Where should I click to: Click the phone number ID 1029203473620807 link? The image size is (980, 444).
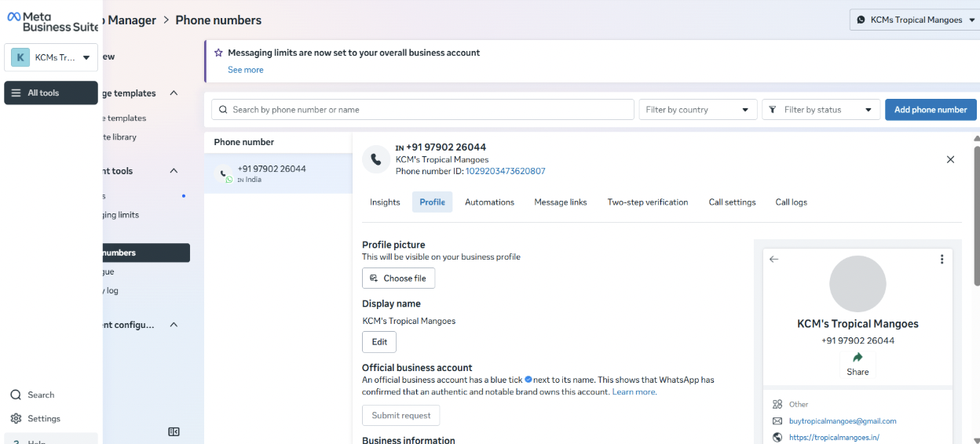coord(505,171)
